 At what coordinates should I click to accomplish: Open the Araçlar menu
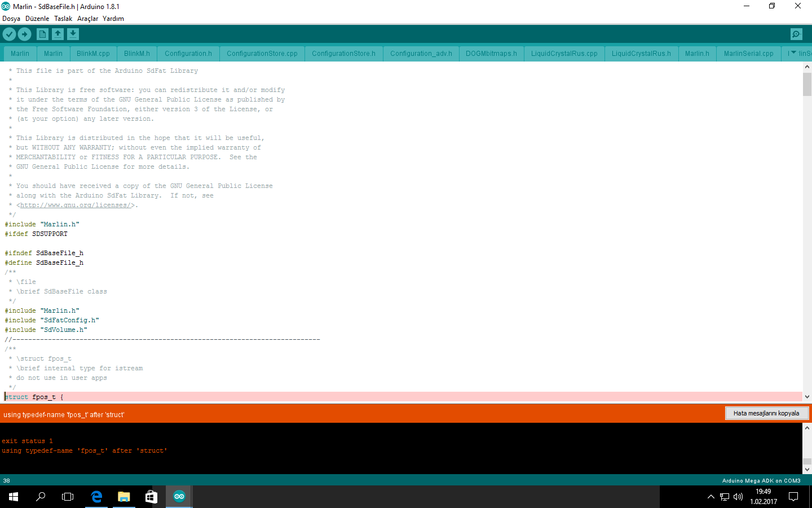point(87,19)
